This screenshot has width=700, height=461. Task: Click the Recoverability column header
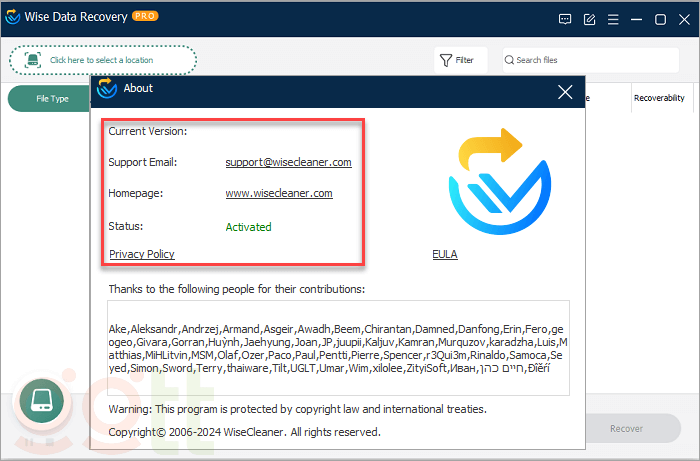[x=659, y=98]
